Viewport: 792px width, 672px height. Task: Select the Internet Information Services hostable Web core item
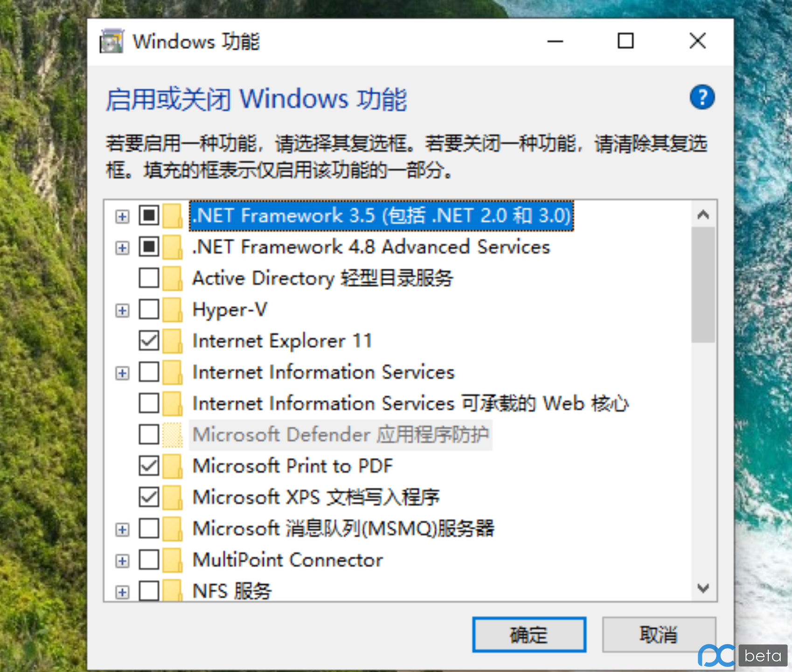(x=410, y=403)
